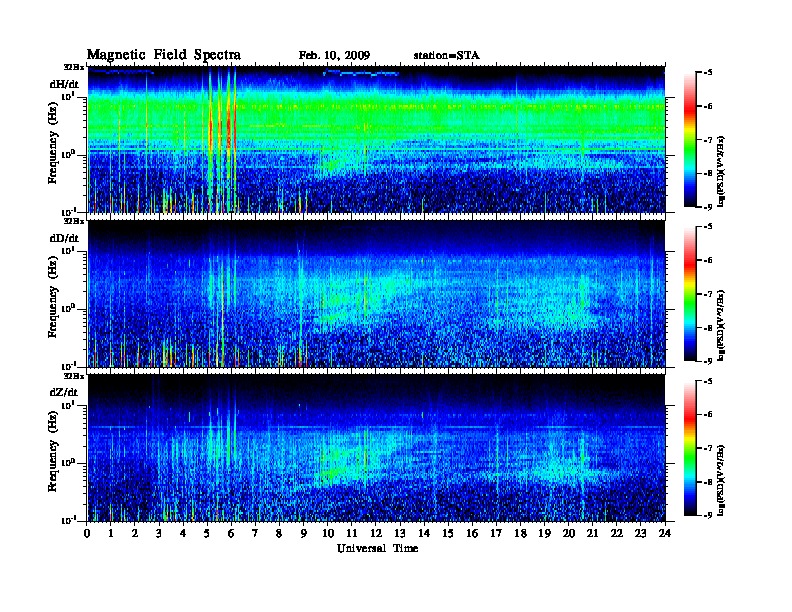Image resolution: width=792 pixels, height=612 pixels.
Task: Click the "Magnetic Field Spectra" title
Action: click(x=164, y=55)
